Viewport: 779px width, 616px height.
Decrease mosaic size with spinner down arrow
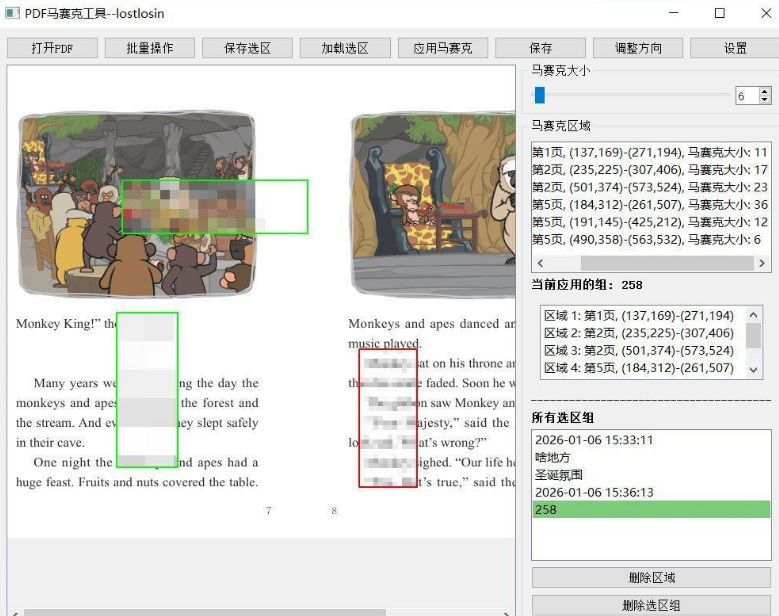(x=765, y=100)
